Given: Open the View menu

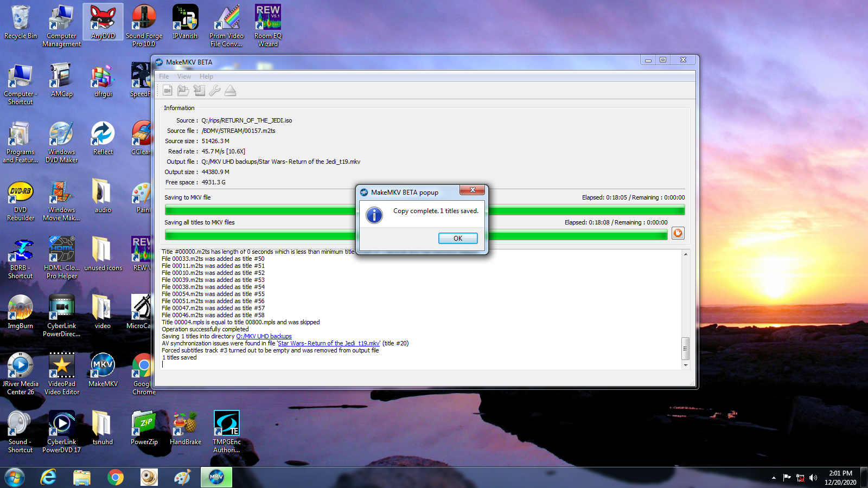Looking at the screenshot, I should [184, 76].
